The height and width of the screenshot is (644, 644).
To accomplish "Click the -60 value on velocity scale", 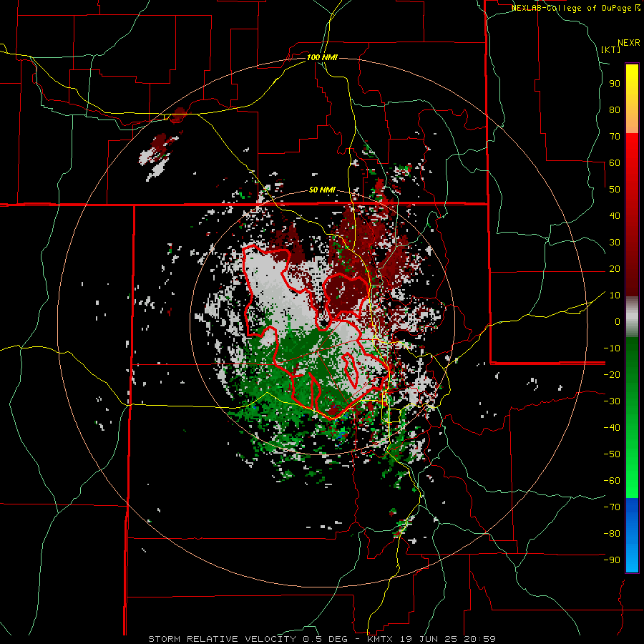I will click(612, 481).
